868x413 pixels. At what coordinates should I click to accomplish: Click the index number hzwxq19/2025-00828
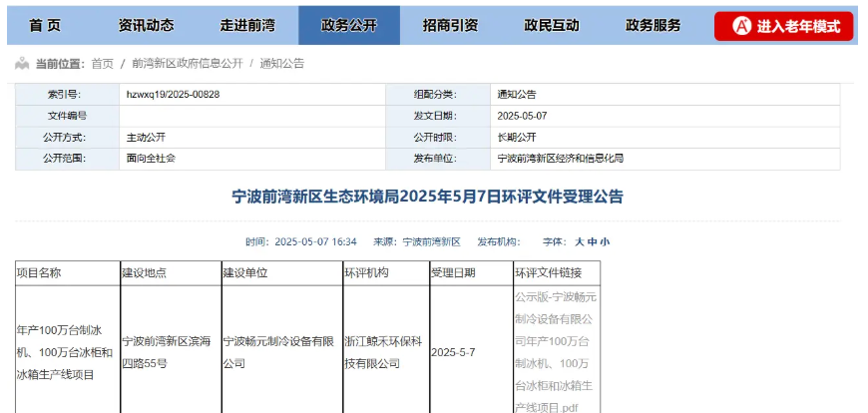coord(173,95)
